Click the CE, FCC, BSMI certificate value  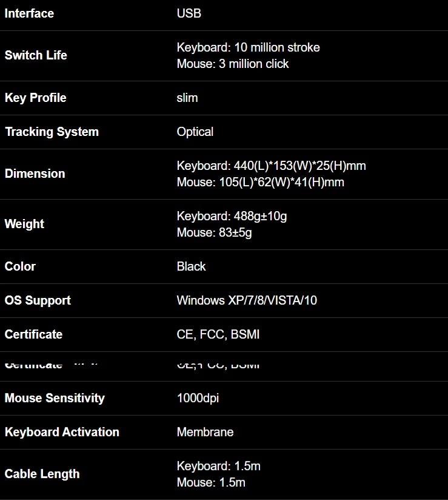point(218,334)
